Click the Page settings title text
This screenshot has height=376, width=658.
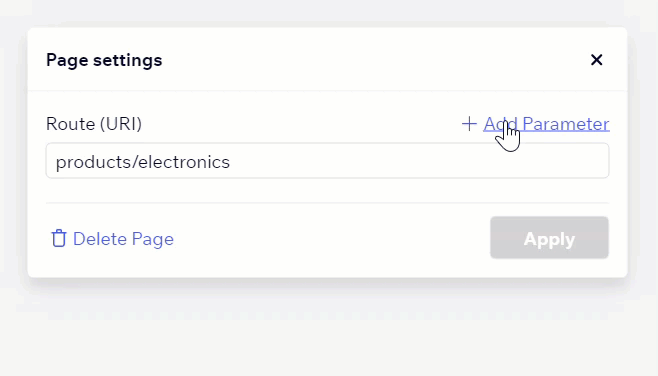(x=104, y=60)
